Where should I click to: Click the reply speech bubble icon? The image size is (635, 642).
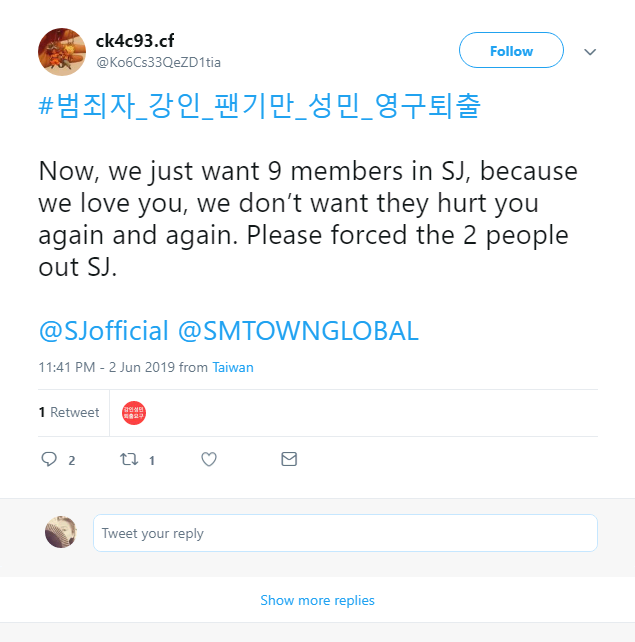point(49,460)
